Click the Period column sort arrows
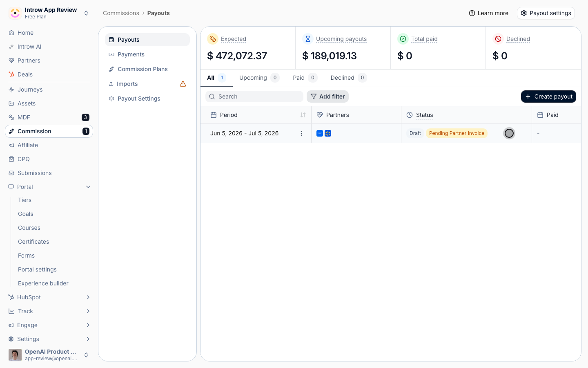The width and height of the screenshot is (588, 368). click(x=303, y=115)
